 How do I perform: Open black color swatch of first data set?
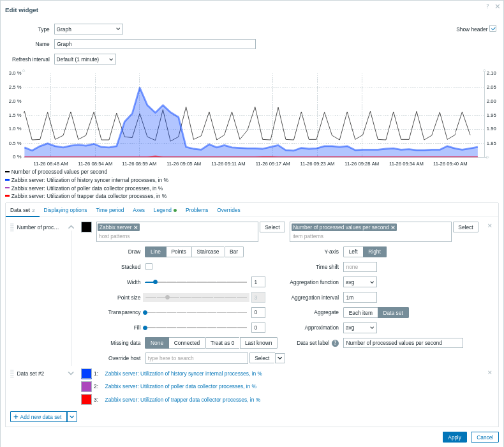tap(87, 227)
